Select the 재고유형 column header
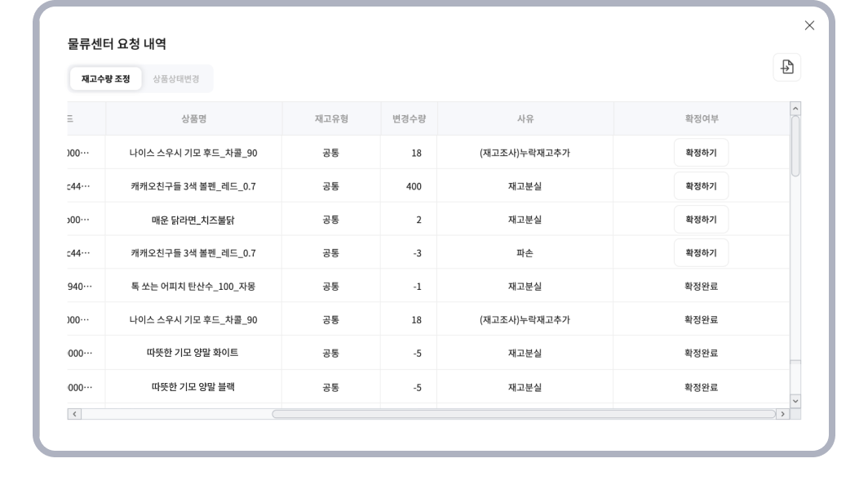 click(x=331, y=119)
